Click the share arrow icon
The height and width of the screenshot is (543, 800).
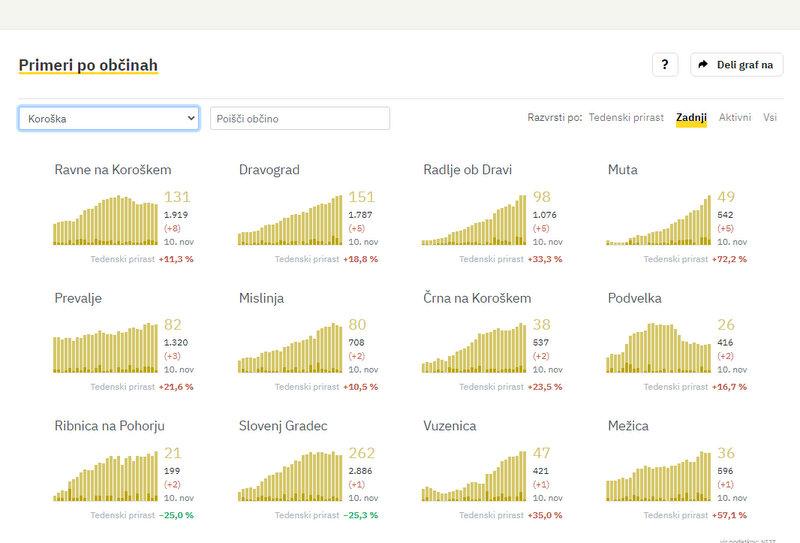pyautogui.click(x=704, y=65)
